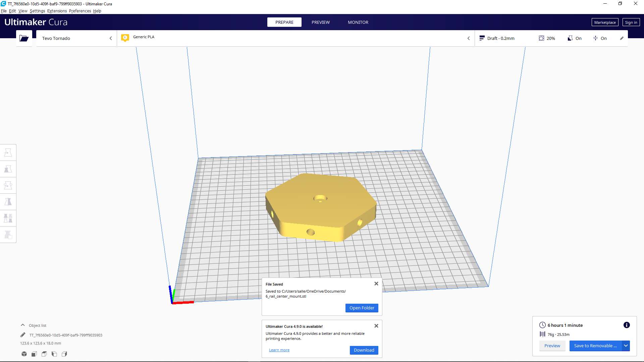Click Open Folder in File Saved popup
This screenshot has height=362, width=644.
point(362,308)
